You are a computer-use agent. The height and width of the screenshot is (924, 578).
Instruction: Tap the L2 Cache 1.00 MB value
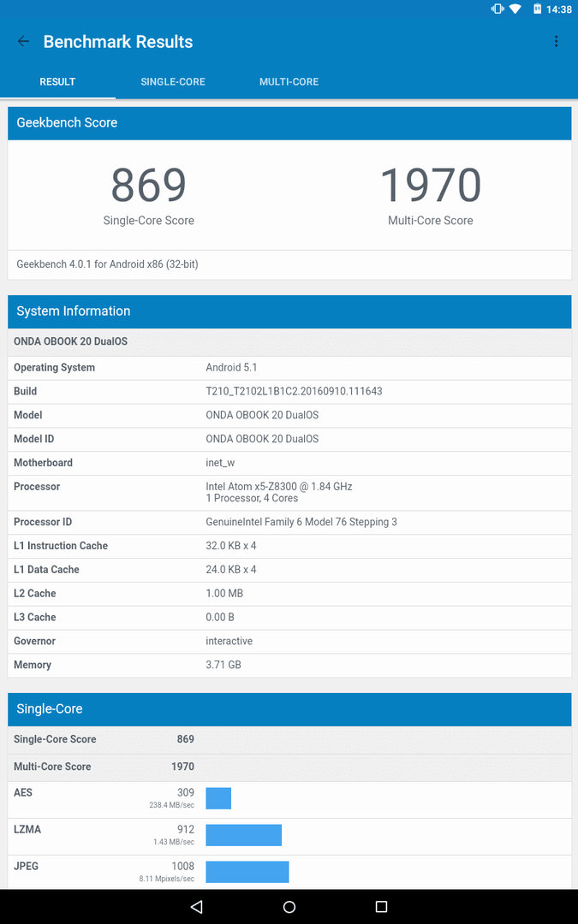coord(224,594)
